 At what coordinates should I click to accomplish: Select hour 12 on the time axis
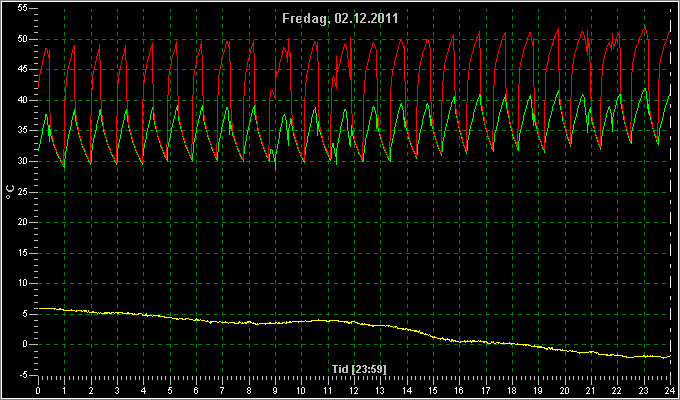coord(354,390)
